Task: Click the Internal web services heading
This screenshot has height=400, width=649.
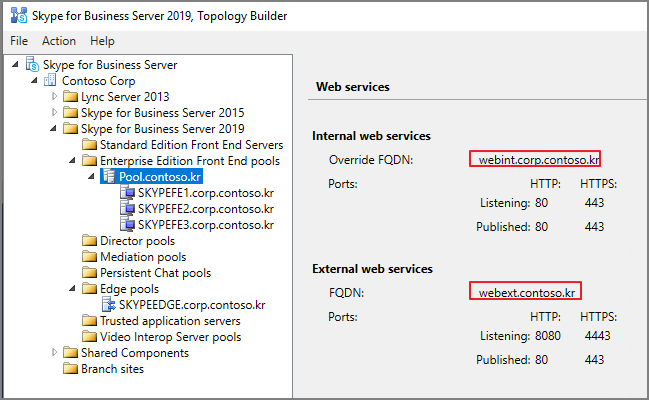Action: point(371,136)
